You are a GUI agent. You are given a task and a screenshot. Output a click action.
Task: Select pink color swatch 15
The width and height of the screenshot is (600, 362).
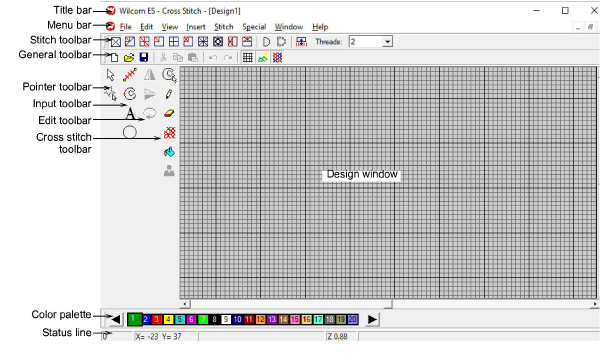tap(295, 319)
